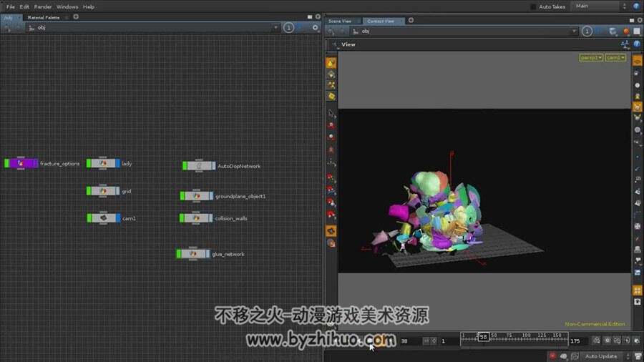The width and height of the screenshot is (644, 362).
Task: Open the Help menu
Action: tap(89, 6)
